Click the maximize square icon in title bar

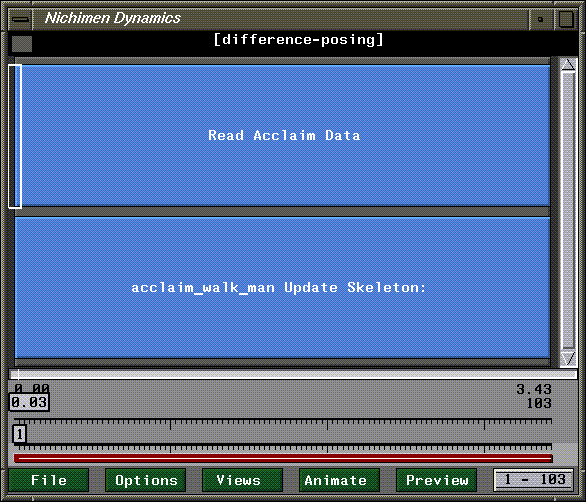pyautogui.click(x=566, y=19)
